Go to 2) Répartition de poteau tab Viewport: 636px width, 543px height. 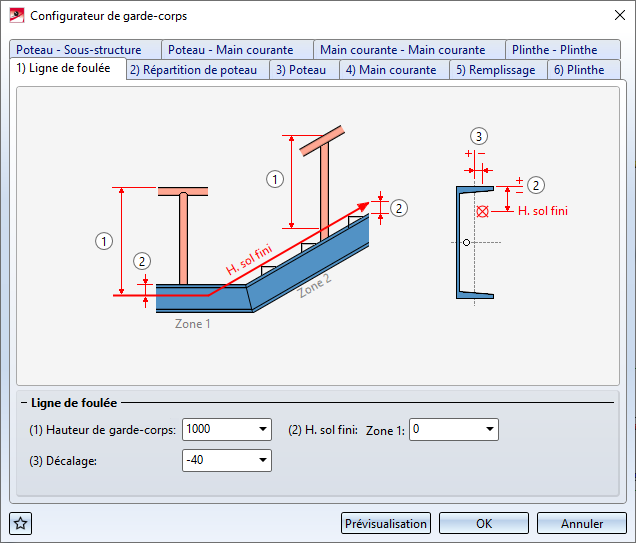pyautogui.click(x=198, y=70)
